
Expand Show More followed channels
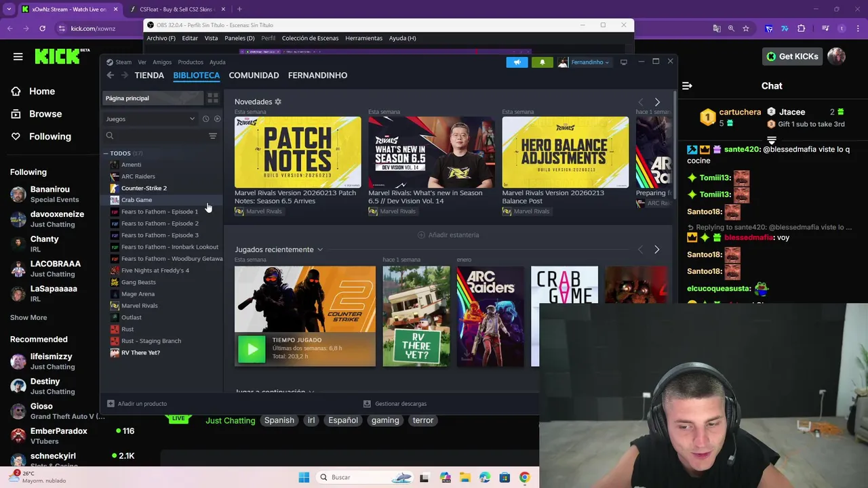pyautogui.click(x=28, y=317)
